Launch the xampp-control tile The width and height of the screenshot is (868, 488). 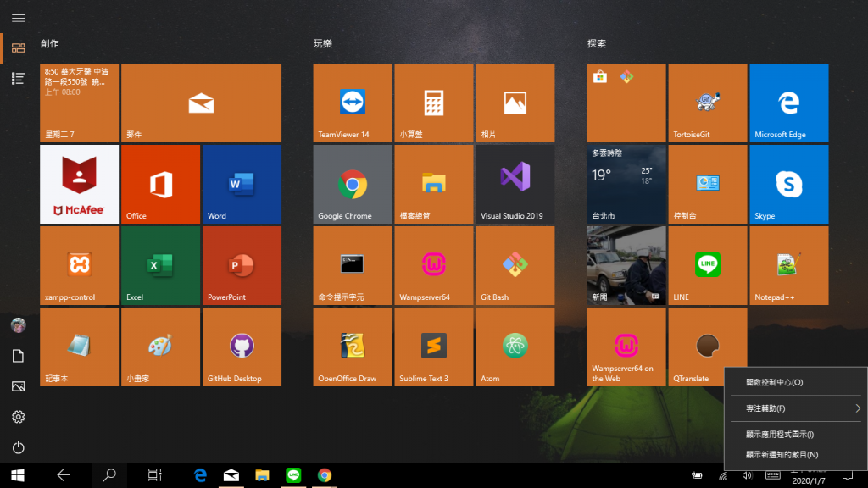tap(79, 265)
